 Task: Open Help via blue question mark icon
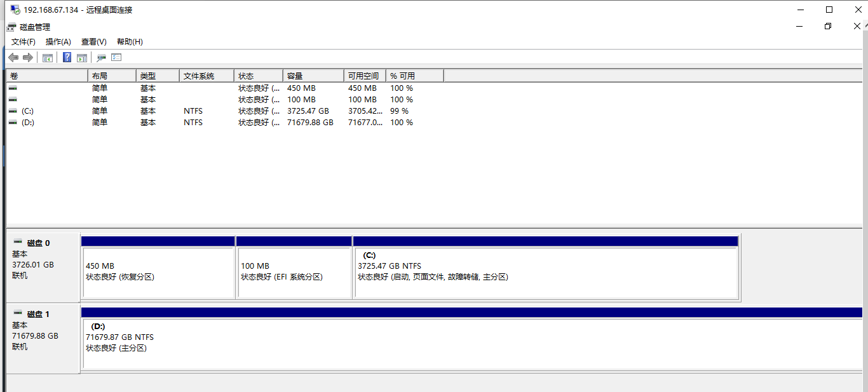tap(67, 58)
